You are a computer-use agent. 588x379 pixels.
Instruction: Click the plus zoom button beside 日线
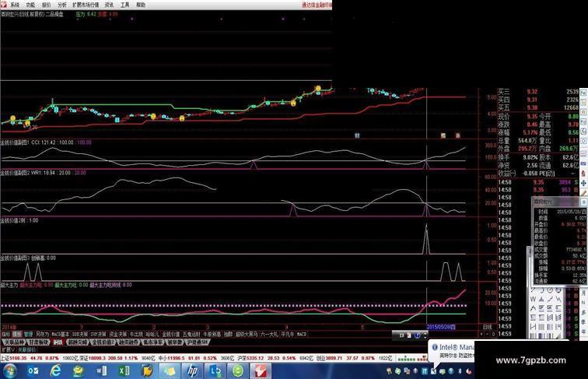pos(481,334)
